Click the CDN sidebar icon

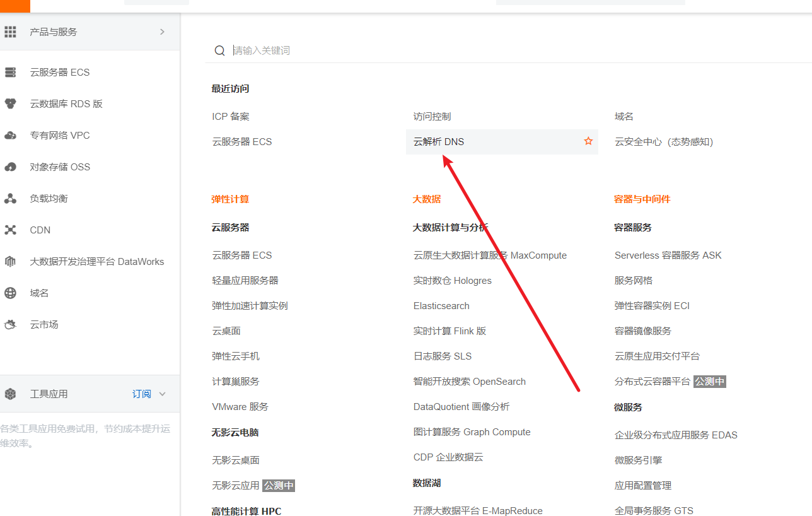click(x=10, y=230)
